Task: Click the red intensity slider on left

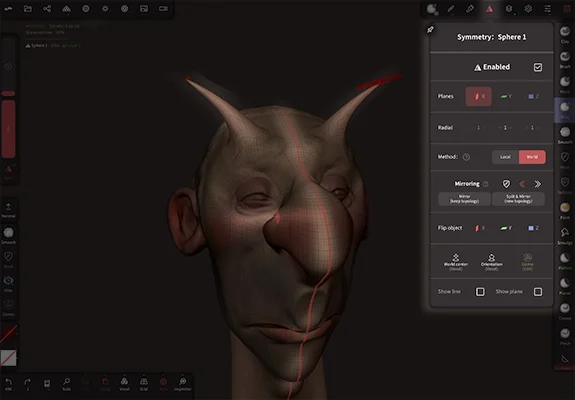Action: 8,129
